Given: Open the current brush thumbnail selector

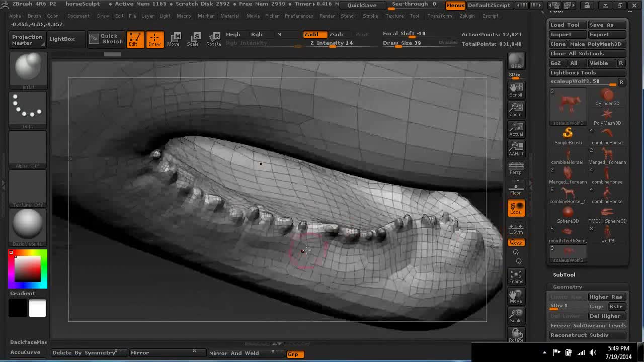Looking at the screenshot, I should (x=28, y=70).
